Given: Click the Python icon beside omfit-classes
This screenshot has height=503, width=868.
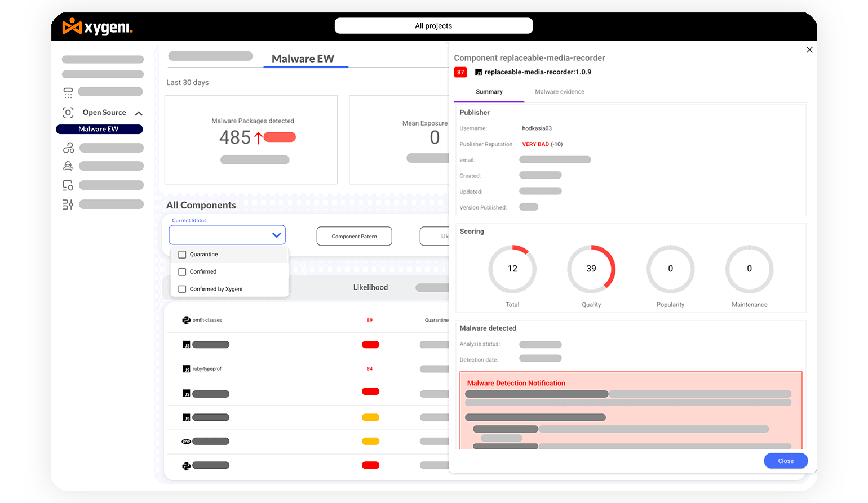Looking at the screenshot, I should pos(186,320).
